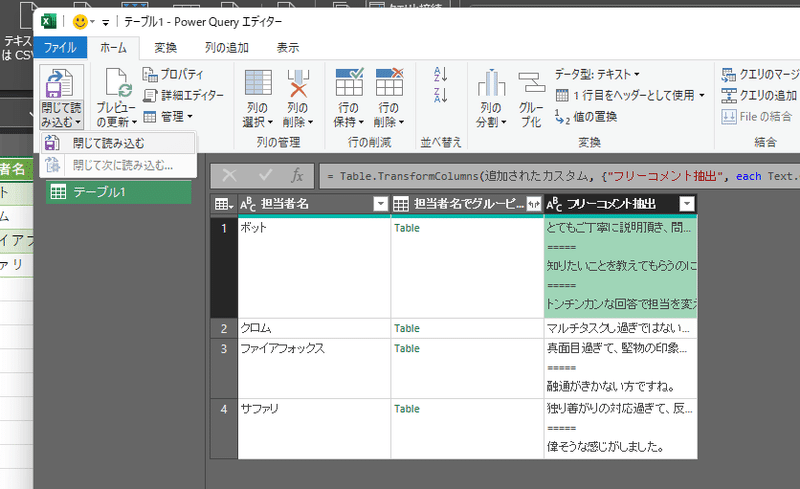Viewport: 800px width, 489px height.
Task: Switch to the 変換 tab
Action: coord(166,48)
